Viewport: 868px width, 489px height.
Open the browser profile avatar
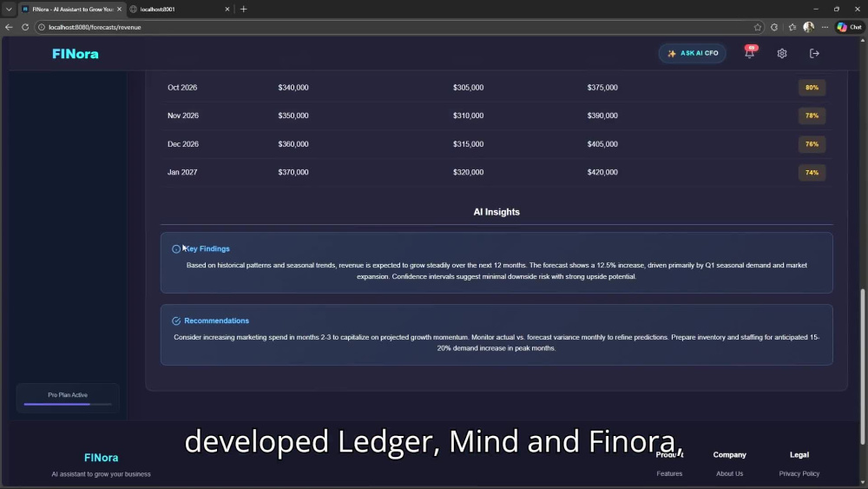[x=809, y=27]
